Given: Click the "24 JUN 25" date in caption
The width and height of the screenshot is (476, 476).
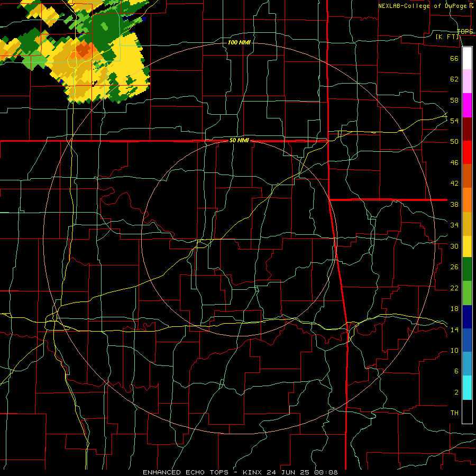Looking at the screenshot, I should click(x=289, y=472).
